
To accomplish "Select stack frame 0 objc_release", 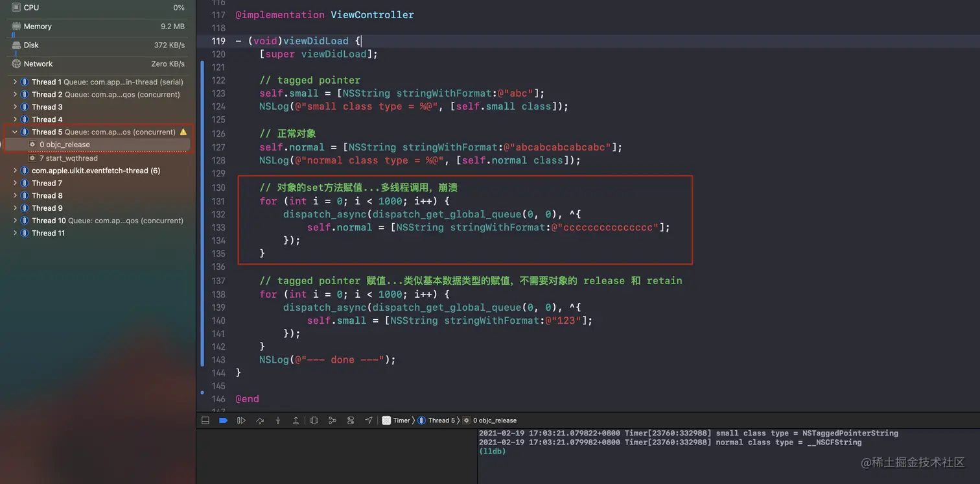I will point(98,145).
